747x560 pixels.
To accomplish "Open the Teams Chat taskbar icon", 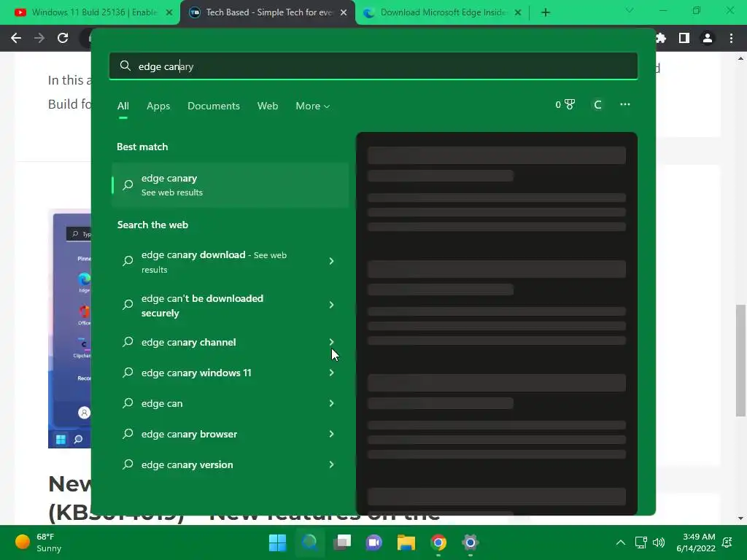I will pyautogui.click(x=374, y=542).
